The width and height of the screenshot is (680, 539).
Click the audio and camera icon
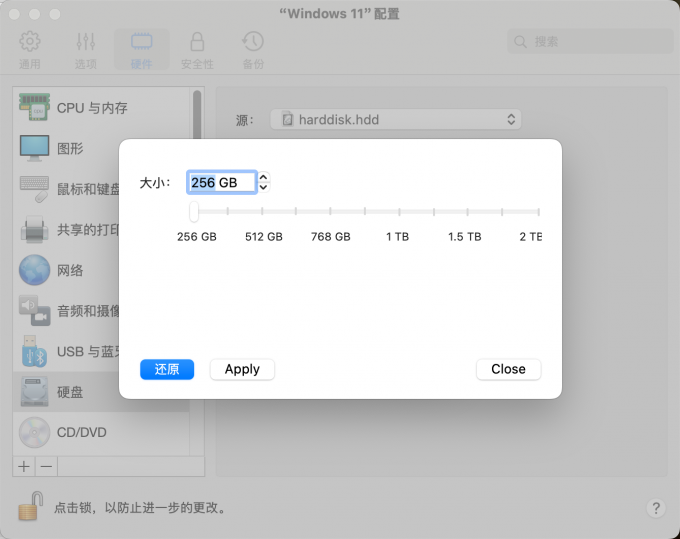[x=34, y=310]
